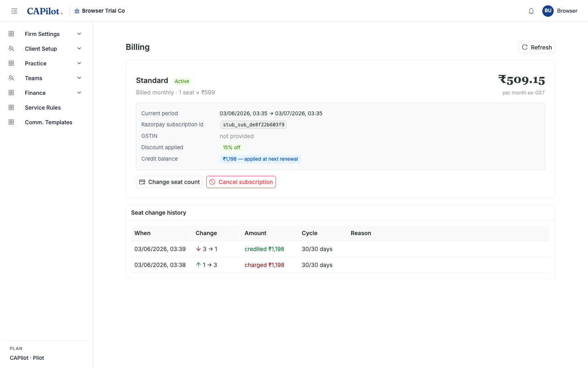Click the ₹1,198 credit balance tag
Screen dimensions: 588x368
point(261,159)
